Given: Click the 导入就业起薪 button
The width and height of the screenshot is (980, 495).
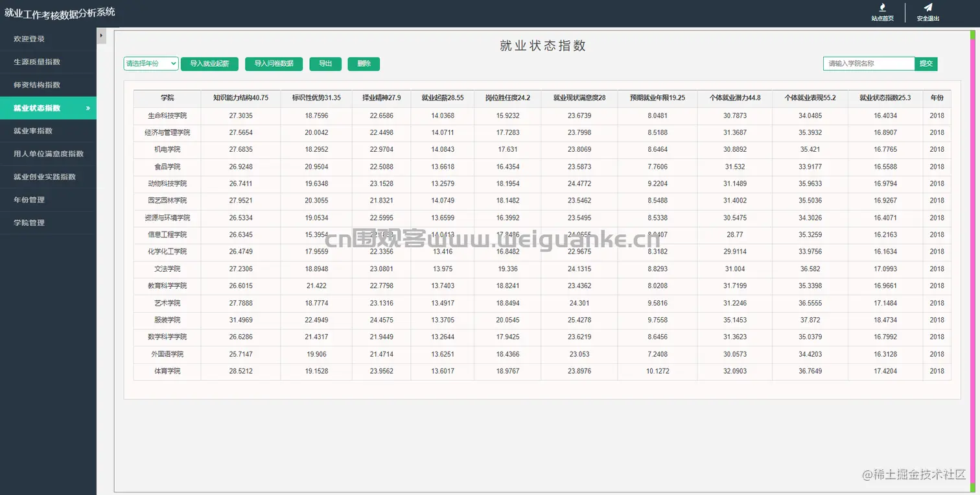Looking at the screenshot, I should click(209, 64).
